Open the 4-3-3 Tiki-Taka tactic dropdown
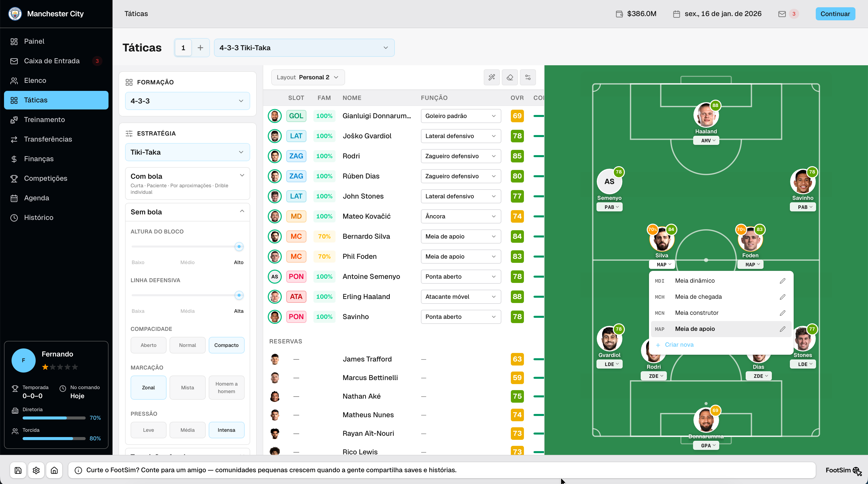 [x=304, y=48]
